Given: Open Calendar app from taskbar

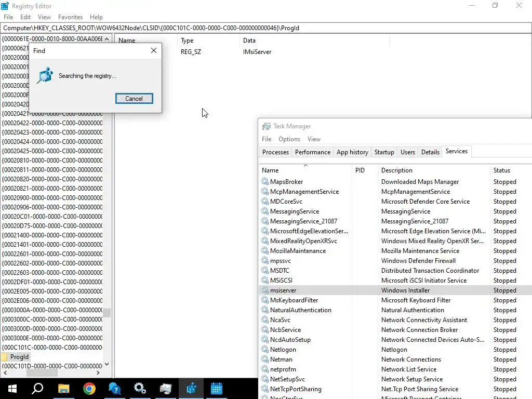Looking at the screenshot, I should 217,389.
